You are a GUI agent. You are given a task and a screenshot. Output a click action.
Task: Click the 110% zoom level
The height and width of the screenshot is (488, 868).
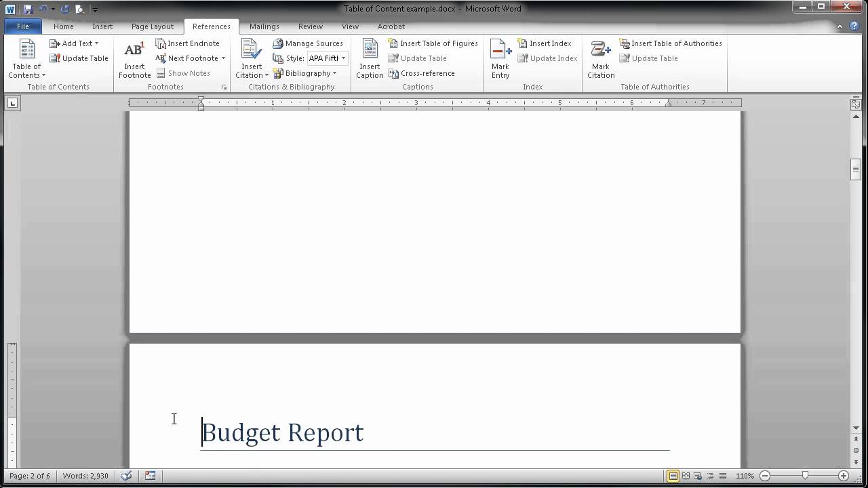745,476
